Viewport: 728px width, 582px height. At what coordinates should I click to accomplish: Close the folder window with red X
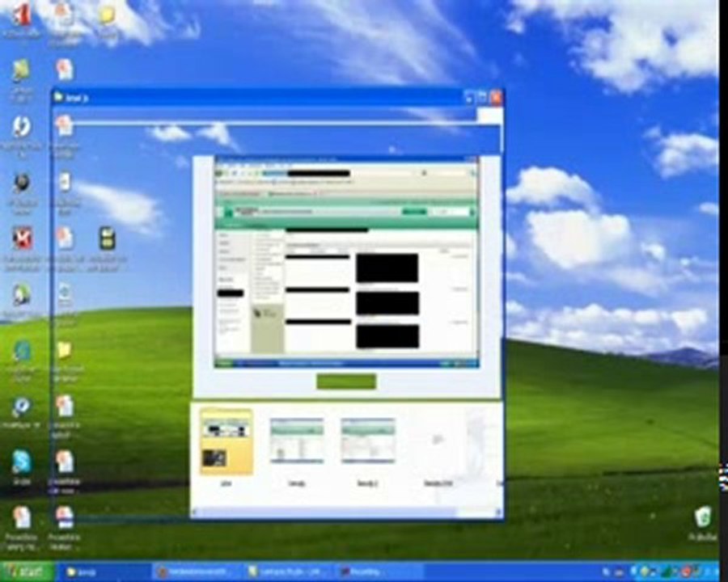pos(496,97)
